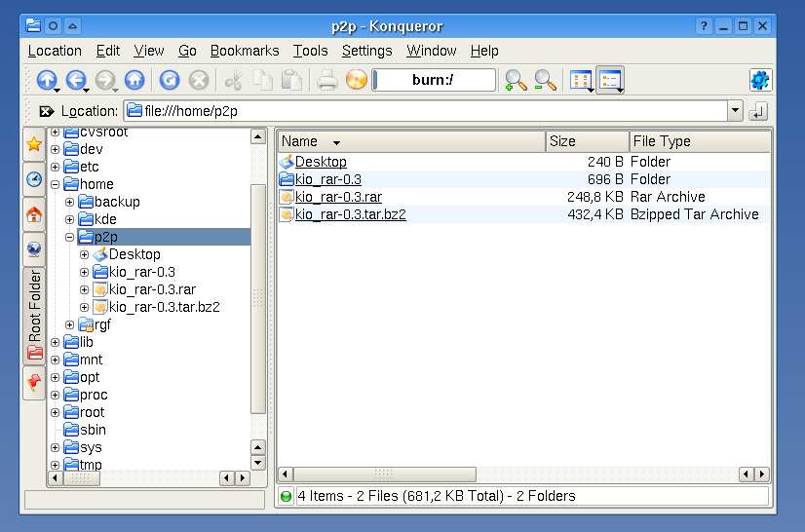The image size is (805, 532).
Task: Click the Paste clipboard icon
Action: tap(292, 80)
